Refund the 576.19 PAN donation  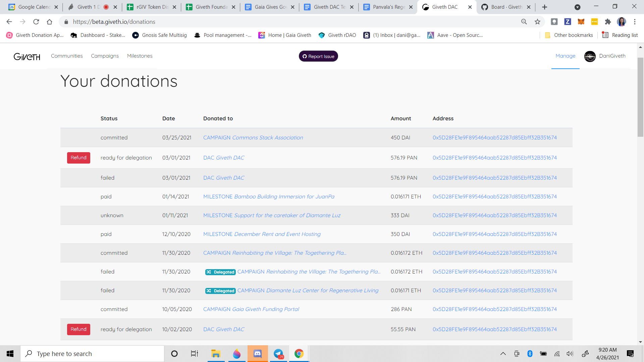tap(78, 158)
